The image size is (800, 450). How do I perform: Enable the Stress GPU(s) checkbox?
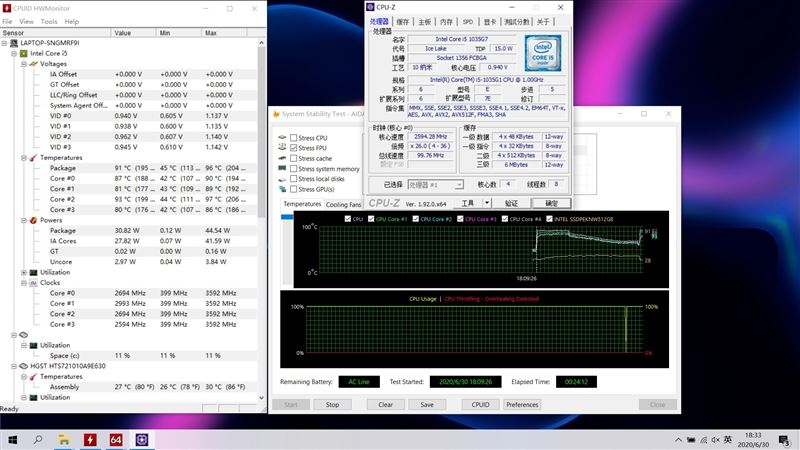[x=293, y=189]
